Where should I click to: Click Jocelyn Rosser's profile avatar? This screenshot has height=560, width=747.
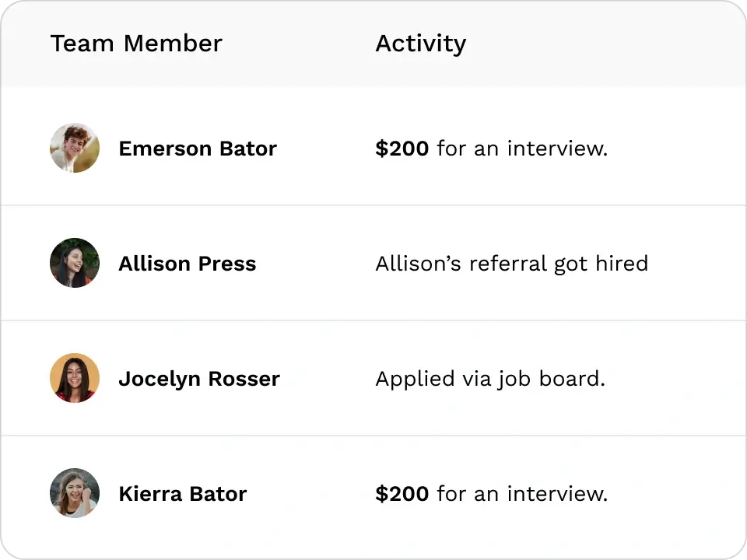75,378
